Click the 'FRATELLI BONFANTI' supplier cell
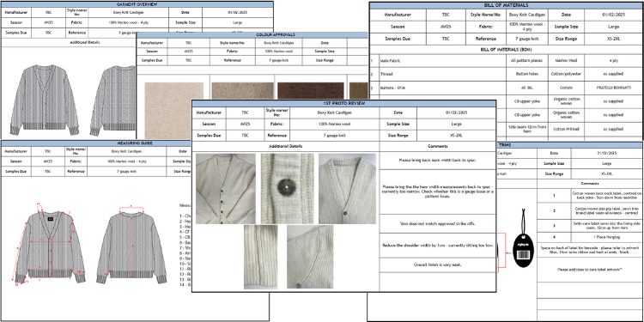 (x=613, y=88)
